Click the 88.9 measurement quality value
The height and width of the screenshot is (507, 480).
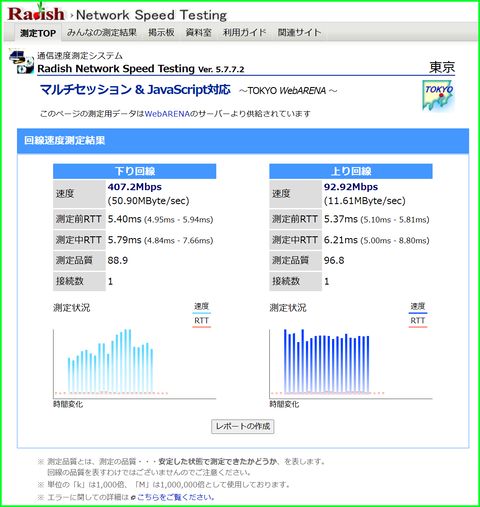click(x=118, y=260)
